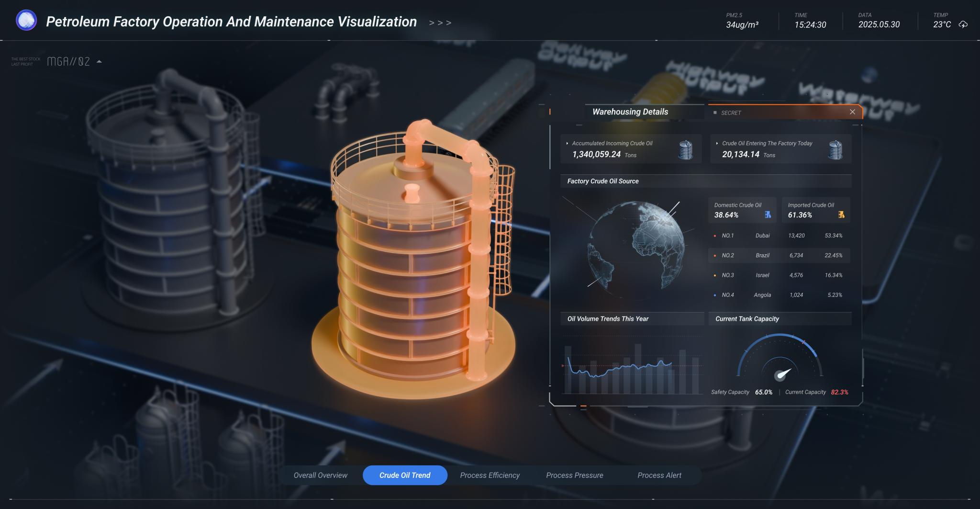The image size is (980, 509).
Task: Open the Warehousing Details tab
Action: [x=630, y=112]
